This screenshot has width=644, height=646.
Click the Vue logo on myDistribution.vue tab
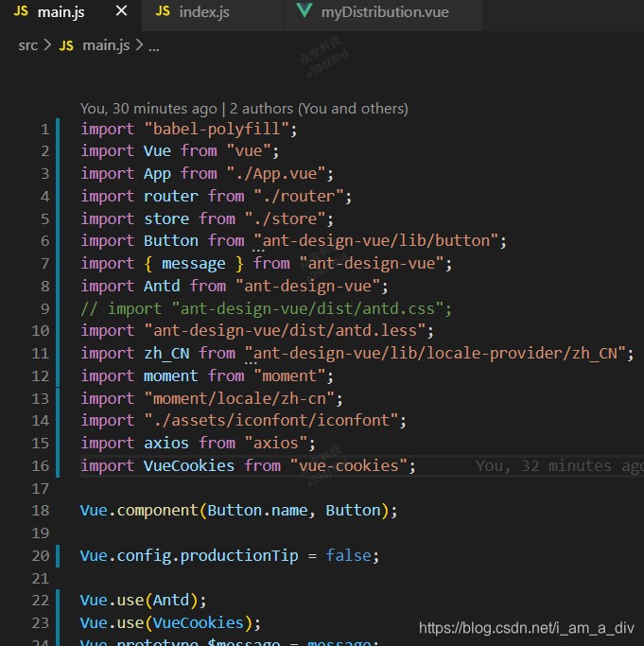304,12
